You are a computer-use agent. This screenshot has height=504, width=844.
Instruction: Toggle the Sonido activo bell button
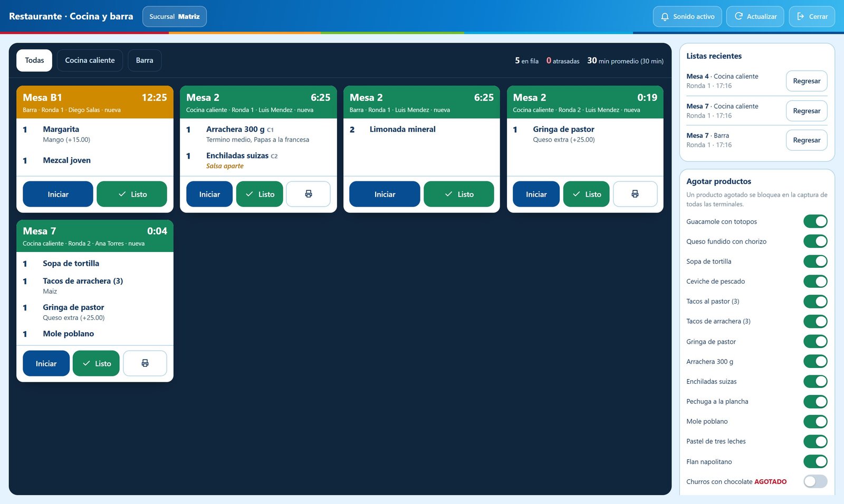687,16
